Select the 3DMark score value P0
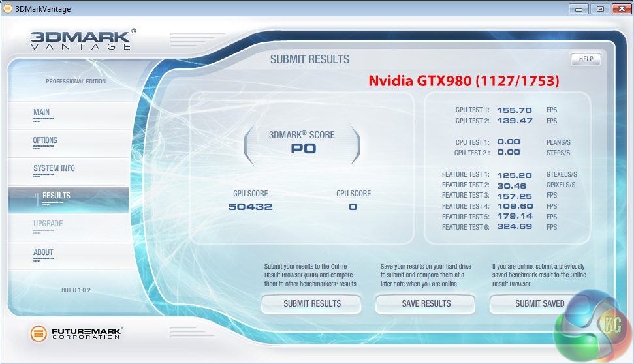The height and width of the screenshot is (364, 634). pos(303,149)
